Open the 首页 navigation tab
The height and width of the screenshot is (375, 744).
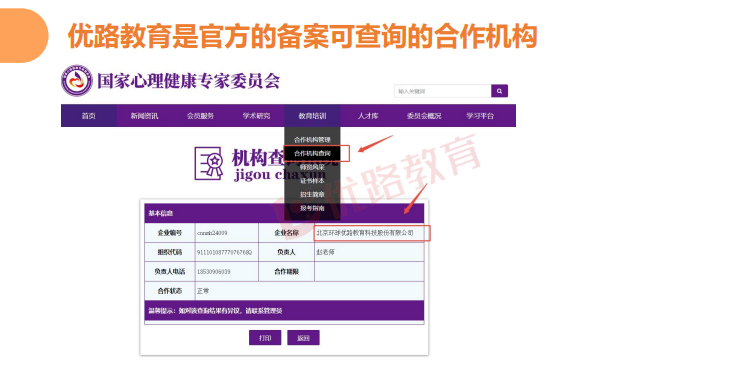pyautogui.click(x=88, y=116)
